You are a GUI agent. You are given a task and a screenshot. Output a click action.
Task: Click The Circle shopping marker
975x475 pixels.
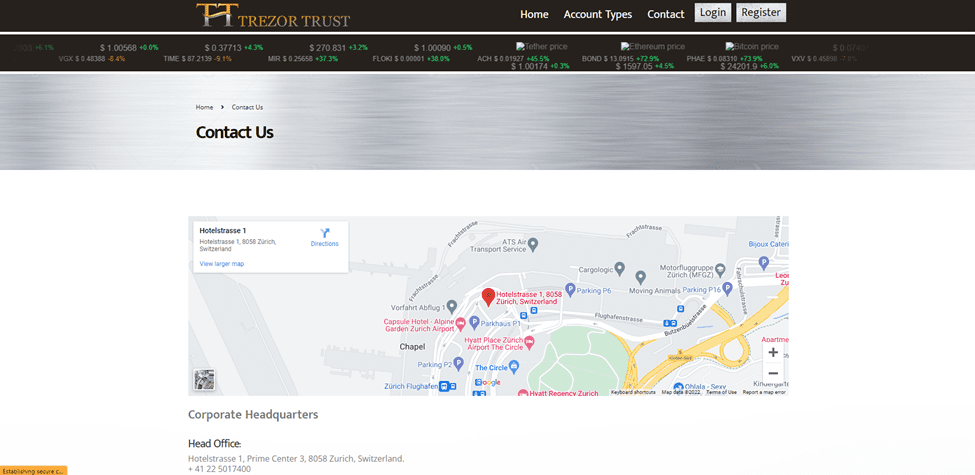point(514,368)
